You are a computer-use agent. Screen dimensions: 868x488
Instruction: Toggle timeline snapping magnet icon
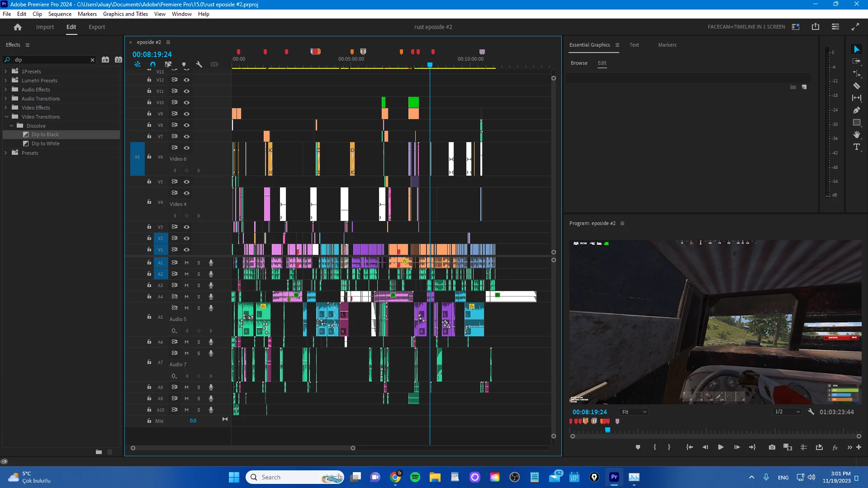pyautogui.click(x=153, y=64)
